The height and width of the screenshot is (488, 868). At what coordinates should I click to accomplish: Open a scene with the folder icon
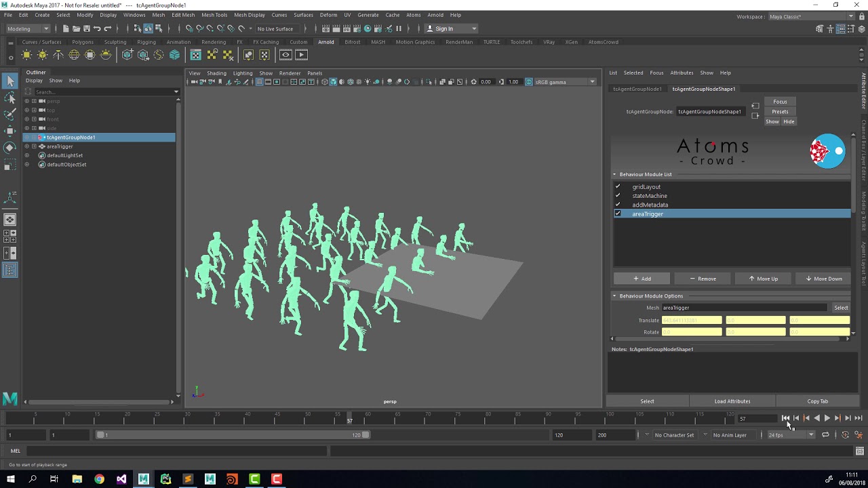tap(76, 28)
